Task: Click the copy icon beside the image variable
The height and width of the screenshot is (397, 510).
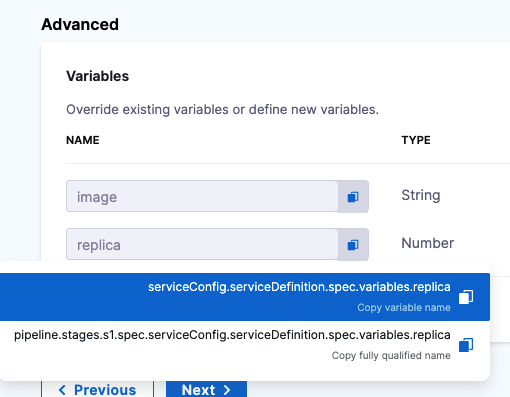Action: pos(353,197)
